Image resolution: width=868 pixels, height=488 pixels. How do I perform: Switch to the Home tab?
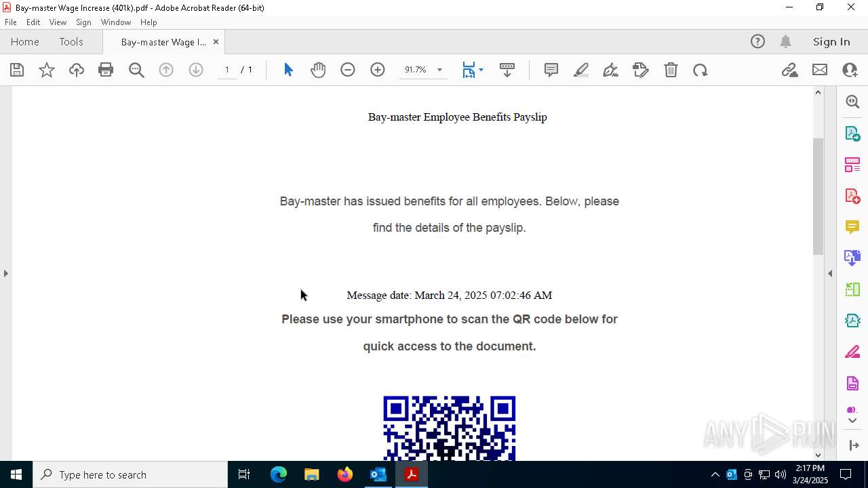(x=25, y=41)
